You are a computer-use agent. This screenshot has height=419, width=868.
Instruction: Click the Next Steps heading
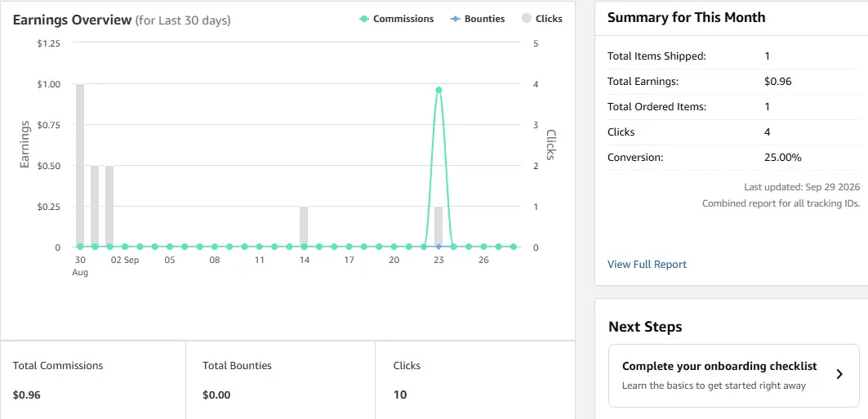[x=645, y=327]
